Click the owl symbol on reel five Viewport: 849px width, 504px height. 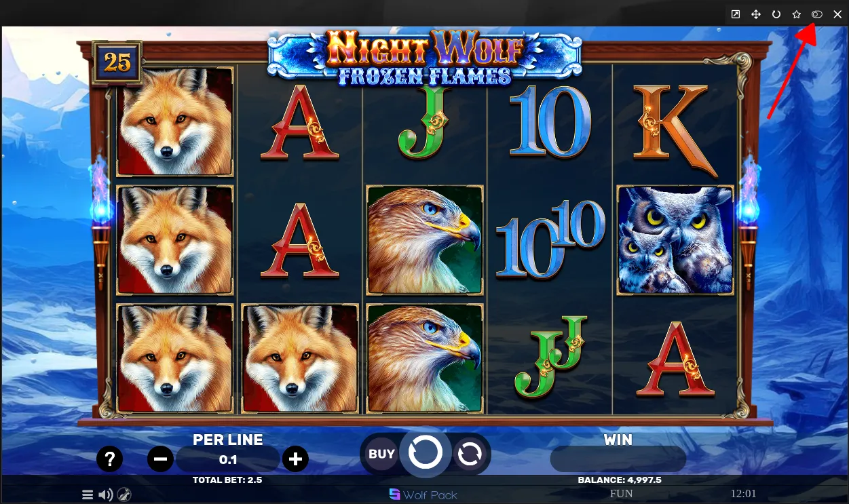pos(675,241)
